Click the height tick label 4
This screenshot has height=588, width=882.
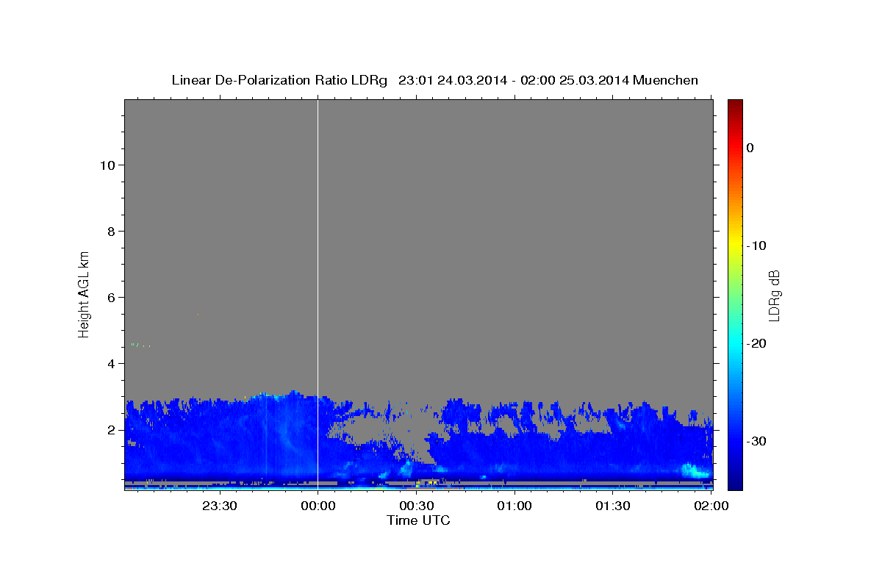pyautogui.click(x=112, y=363)
